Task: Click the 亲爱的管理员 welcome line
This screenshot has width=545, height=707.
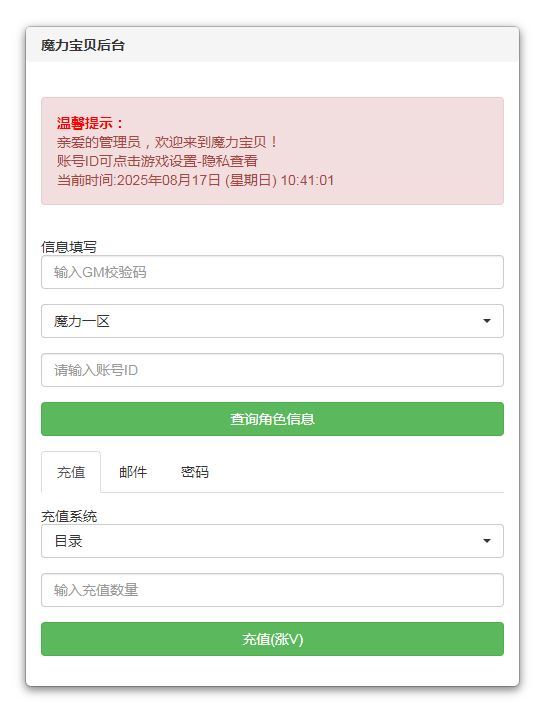Action: pyautogui.click(x=167, y=142)
